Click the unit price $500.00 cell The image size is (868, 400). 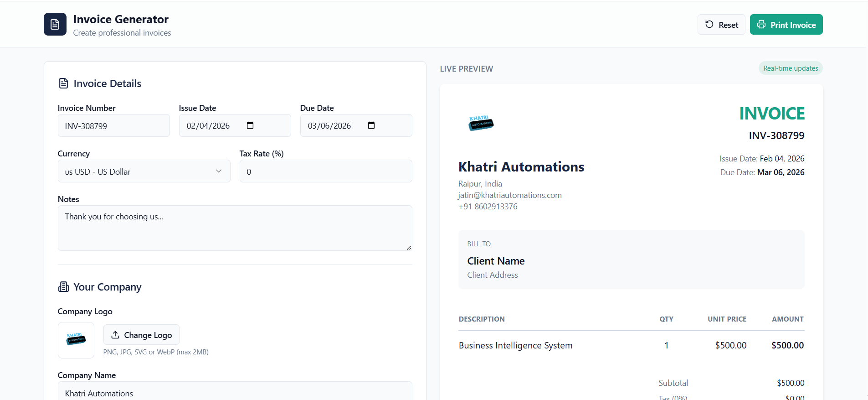click(731, 345)
